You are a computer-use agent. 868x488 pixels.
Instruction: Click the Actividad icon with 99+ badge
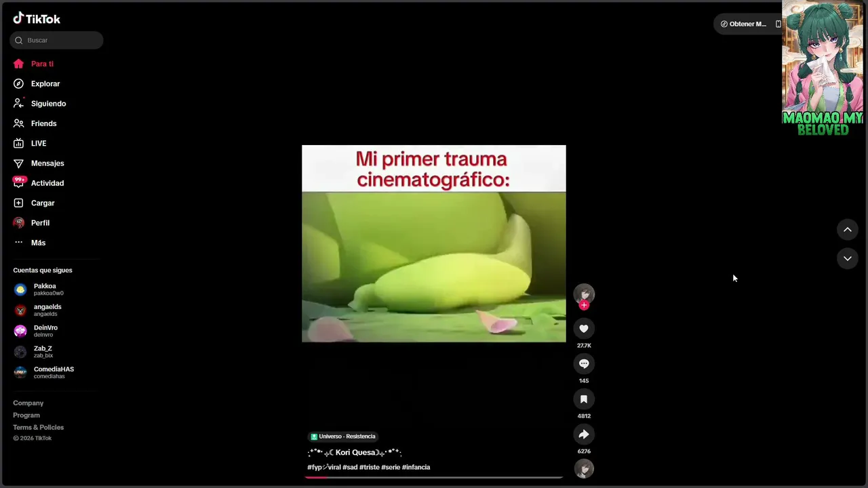click(x=18, y=182)
